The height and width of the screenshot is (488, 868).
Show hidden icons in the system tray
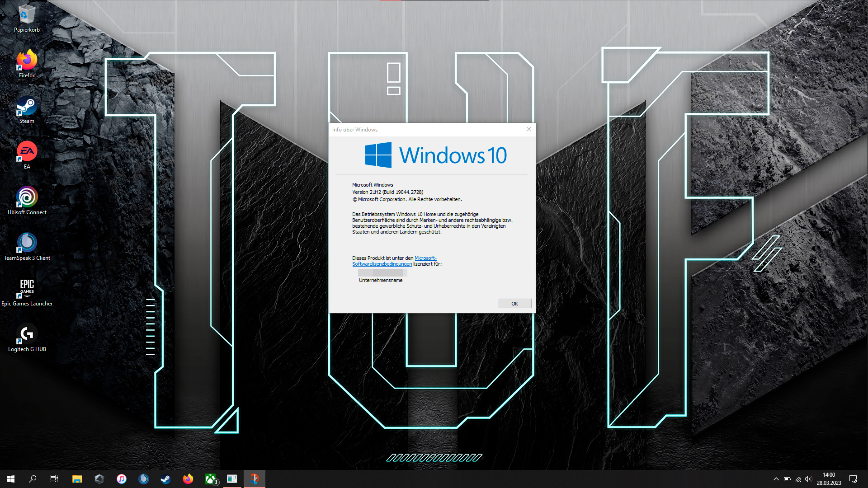click(x=776, y=479)
